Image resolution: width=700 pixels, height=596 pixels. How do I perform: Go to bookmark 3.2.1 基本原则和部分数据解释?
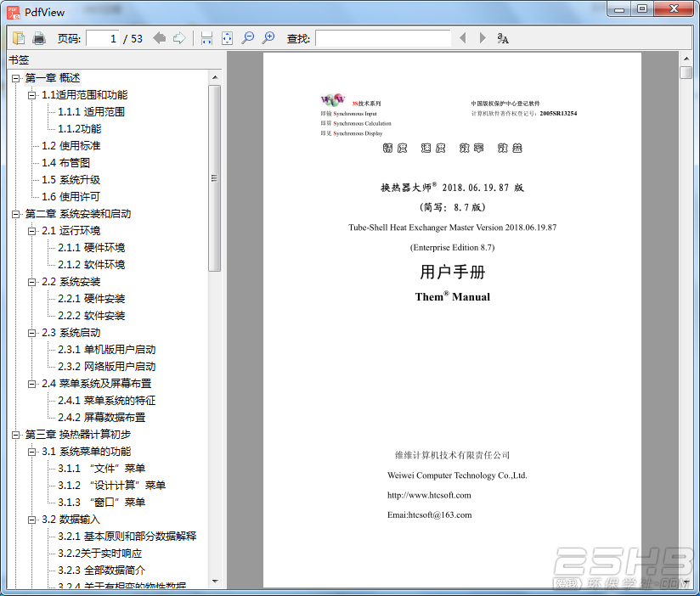click(x=127, y=537)
